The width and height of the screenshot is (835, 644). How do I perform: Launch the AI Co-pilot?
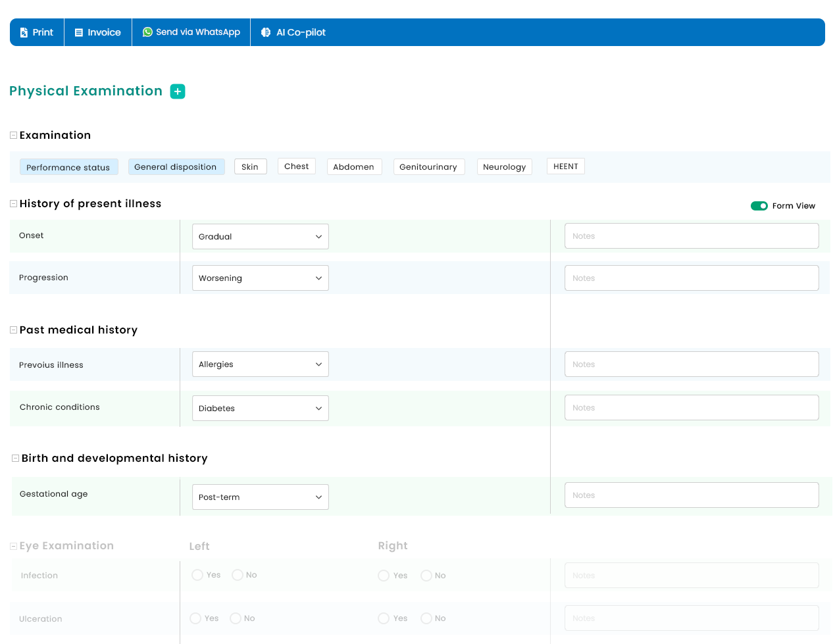click(293, 32)
